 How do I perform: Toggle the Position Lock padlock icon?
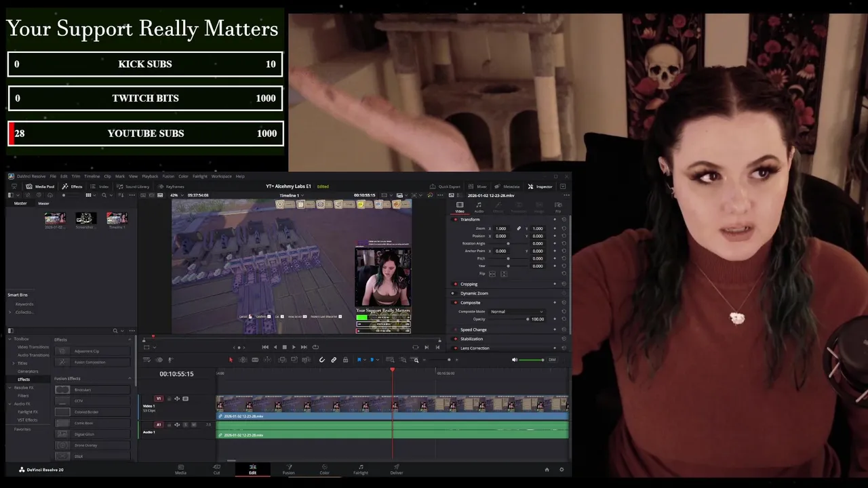(345, 360)
